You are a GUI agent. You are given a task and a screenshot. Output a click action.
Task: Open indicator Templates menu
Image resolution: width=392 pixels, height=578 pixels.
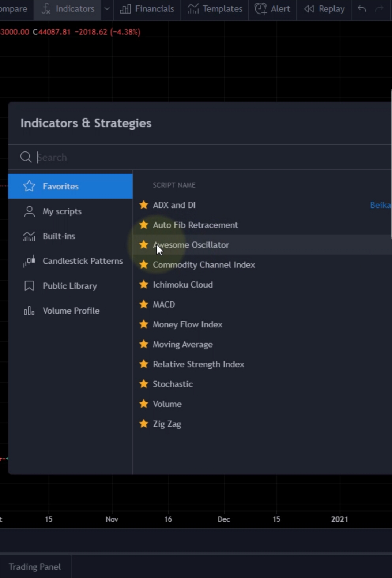pos(215,9)
